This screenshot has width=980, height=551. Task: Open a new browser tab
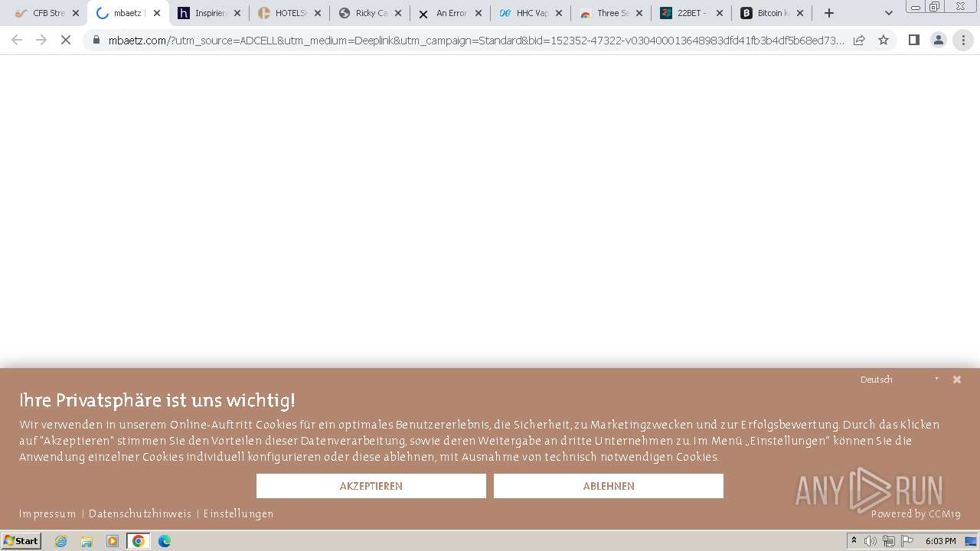coord(828,13)
